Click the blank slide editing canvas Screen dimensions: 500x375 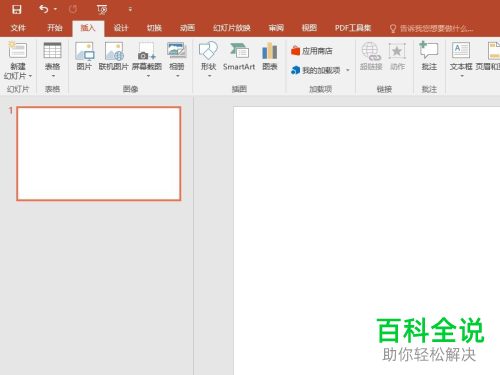[367, 241]
